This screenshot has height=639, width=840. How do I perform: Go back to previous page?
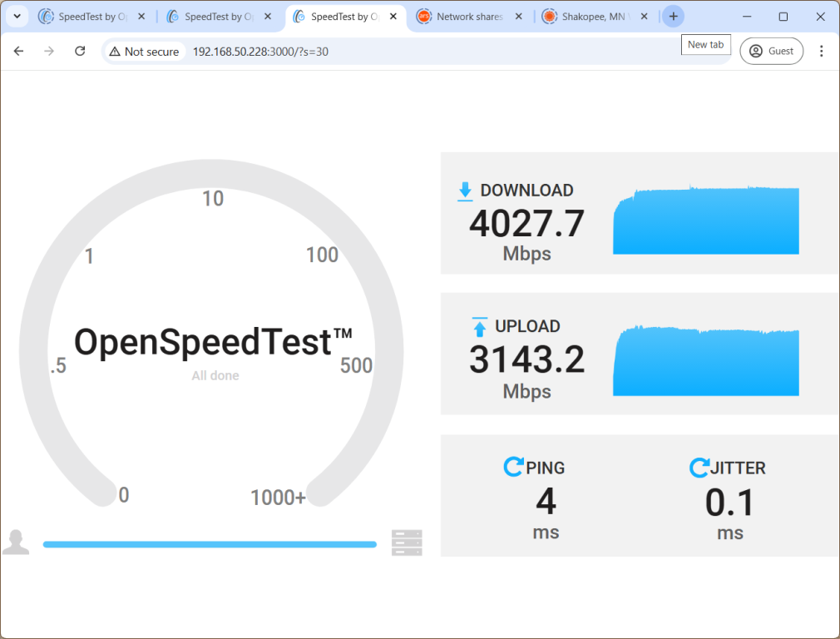(x=19, y=52)
